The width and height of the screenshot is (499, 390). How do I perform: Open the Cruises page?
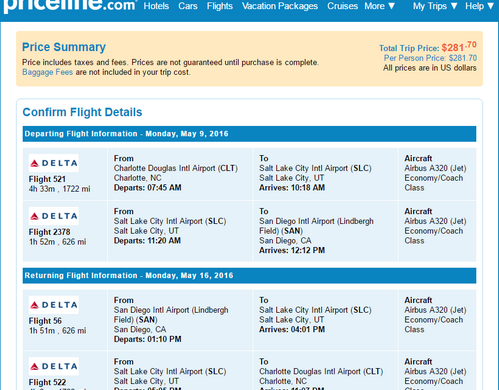(x=342, y=6)
